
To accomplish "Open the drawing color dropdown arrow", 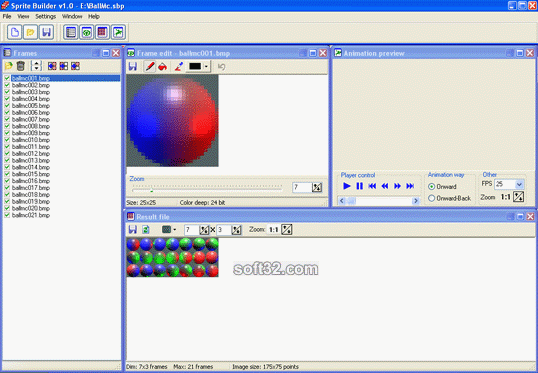I will pos(206,67).
